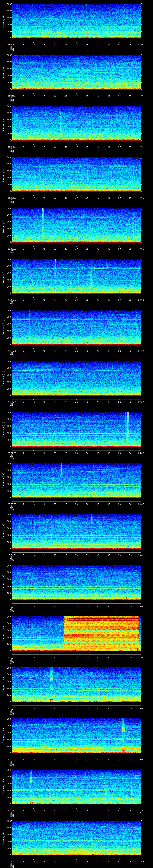Open the spectrogram panel starting at 23:53:00
The width and height of the screenshot is (153, 868).
coord(76,481)
